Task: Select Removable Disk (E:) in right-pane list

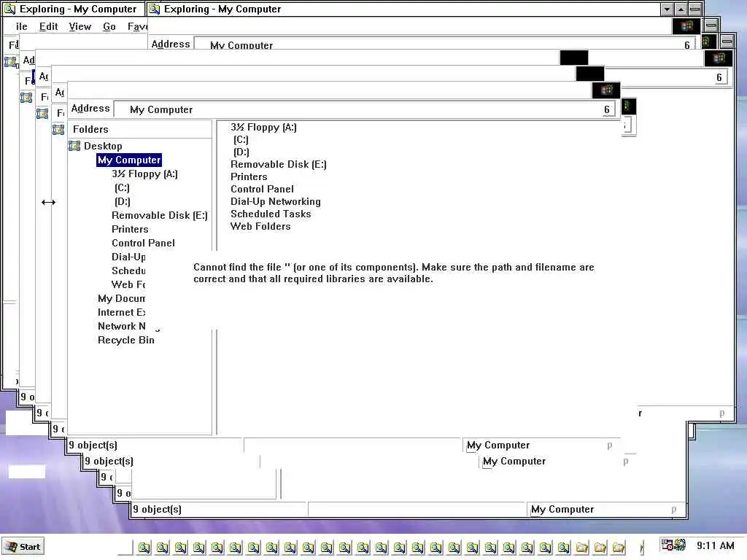Action: click(x=278, y=164)
